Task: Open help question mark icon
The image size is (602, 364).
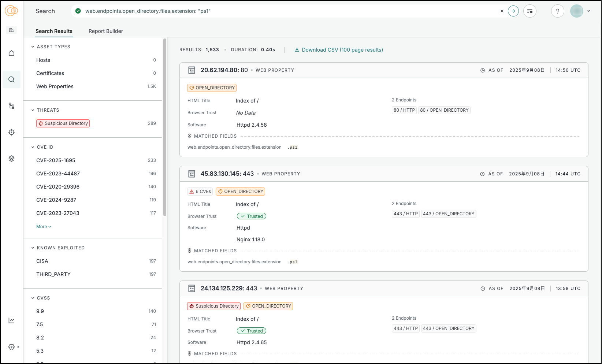Action: (558, 11)
